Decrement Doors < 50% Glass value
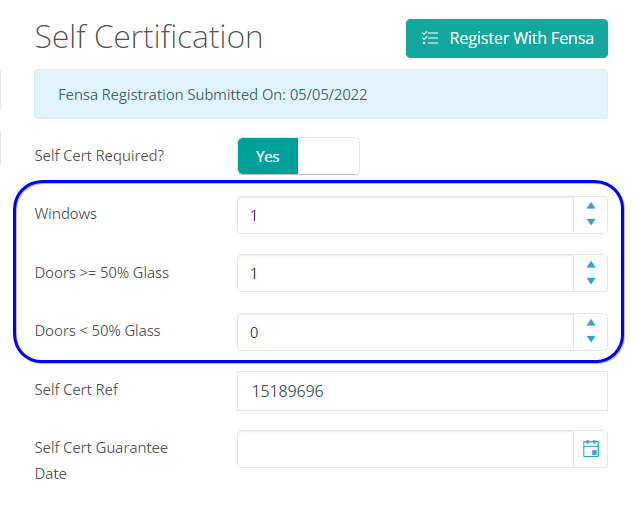The width and height of the screenshot is (636, 513). [x=590, y=339]
